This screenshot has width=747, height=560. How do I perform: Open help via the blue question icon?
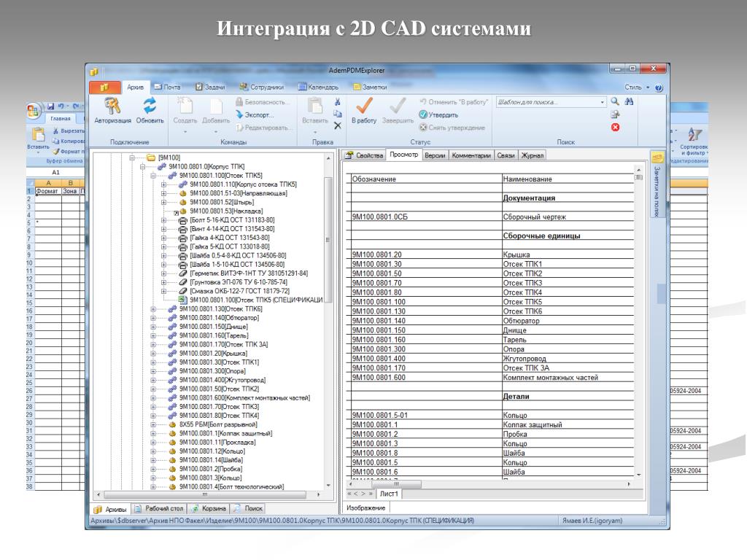click(x=659, y=87)
